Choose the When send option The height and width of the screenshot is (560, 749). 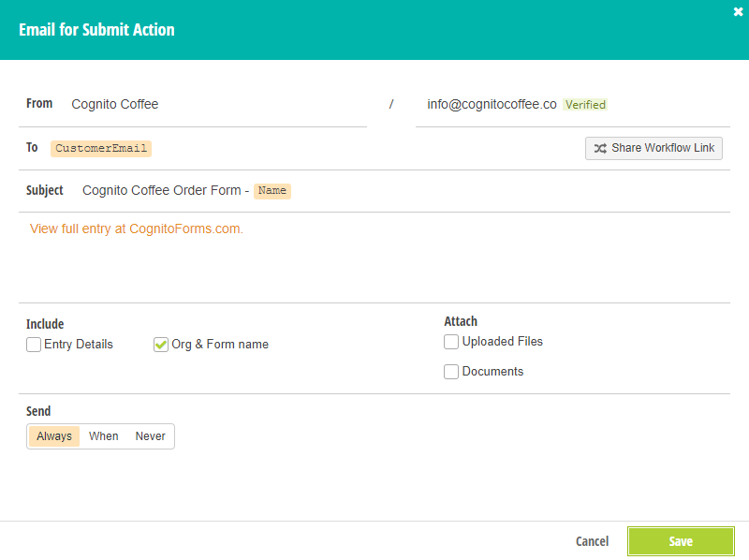pyautogui.click(x=104, y=436)
